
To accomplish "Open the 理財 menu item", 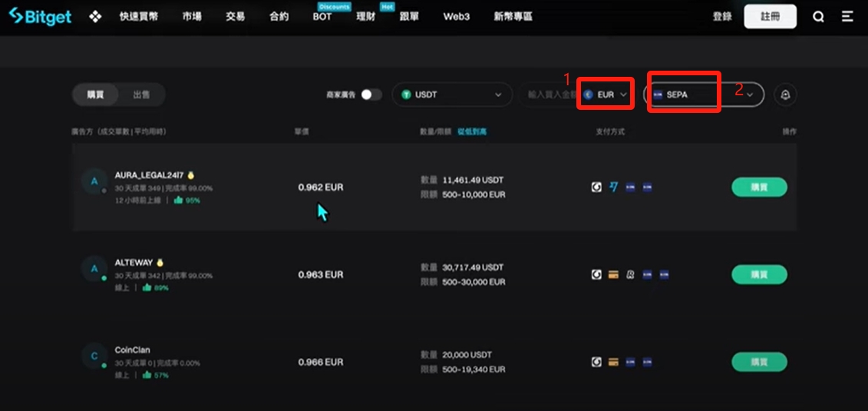I will click(x=366, y=17).
